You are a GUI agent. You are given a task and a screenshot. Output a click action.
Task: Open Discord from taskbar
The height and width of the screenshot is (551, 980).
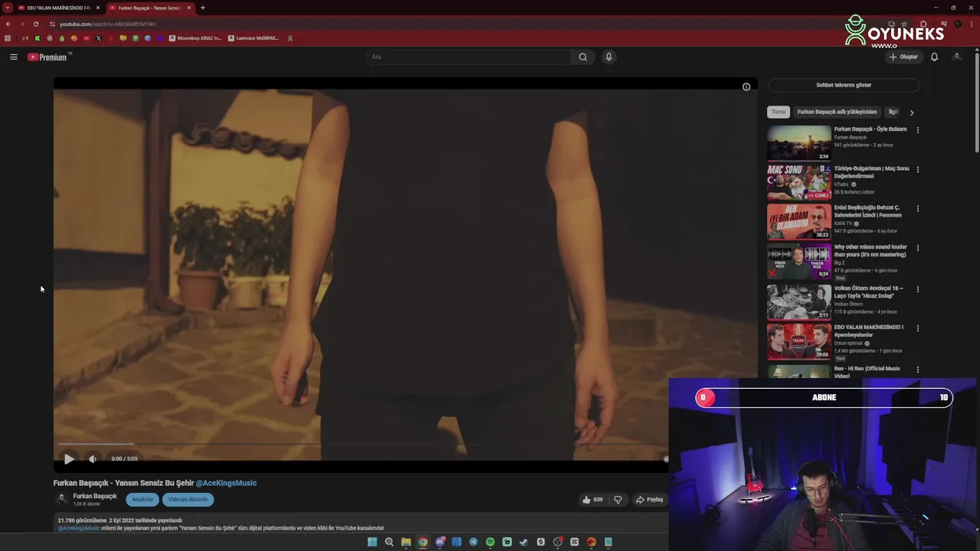[x=439, y=542]
